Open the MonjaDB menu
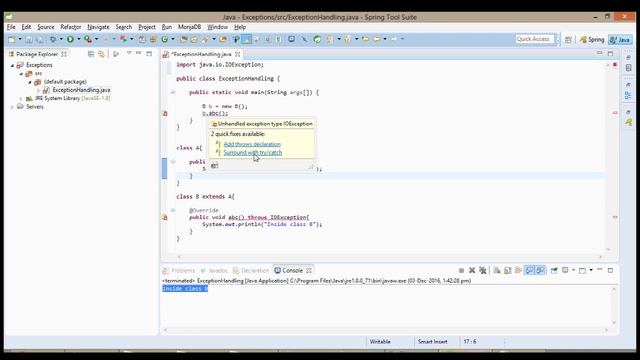 click(189, 27)
